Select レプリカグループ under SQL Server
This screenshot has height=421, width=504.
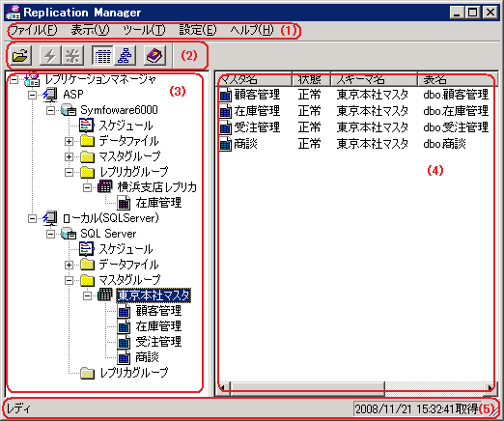point(133,373)
